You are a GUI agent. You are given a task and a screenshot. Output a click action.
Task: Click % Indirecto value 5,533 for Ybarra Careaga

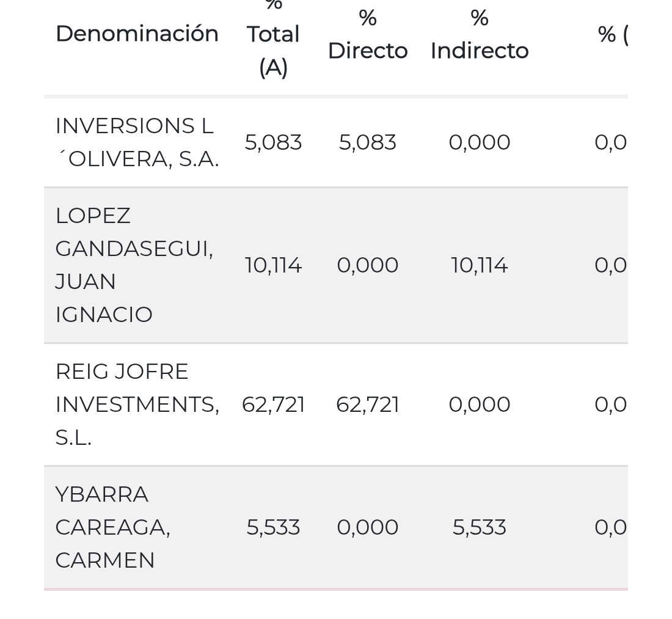point(479,527)
